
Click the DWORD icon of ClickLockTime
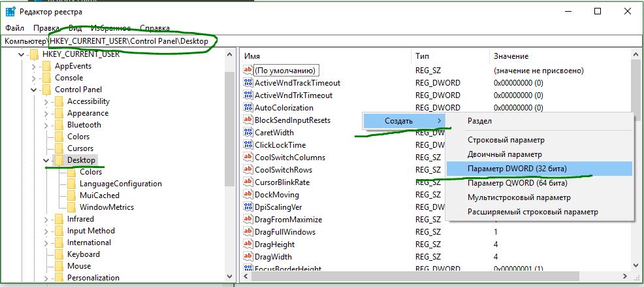248,144
